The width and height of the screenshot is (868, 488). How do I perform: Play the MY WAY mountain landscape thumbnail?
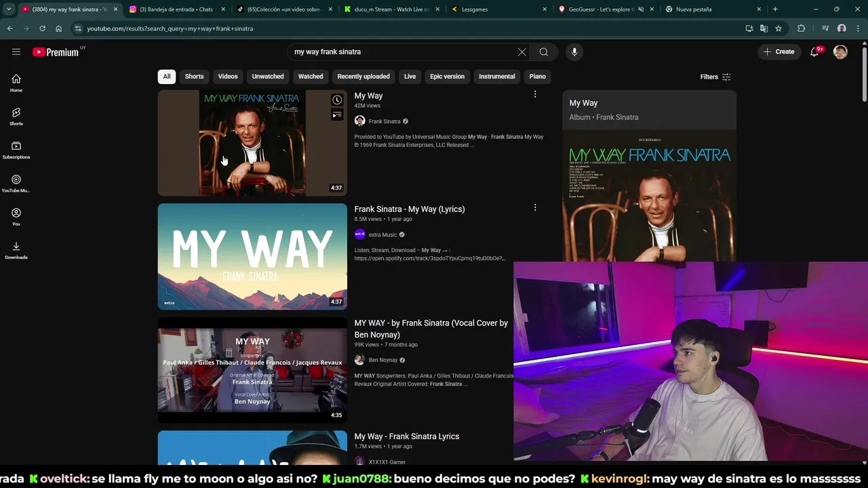click(252, 257)
